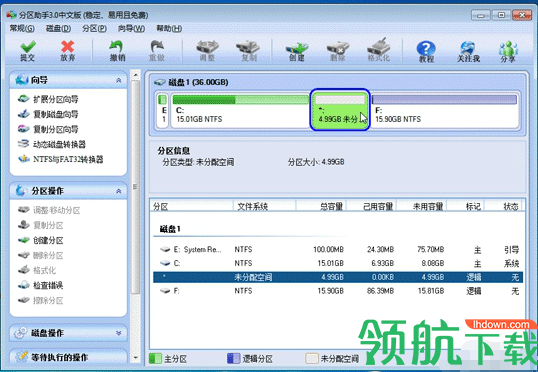The image size is (538, 372).
Task: Click the 创建 (create) toolbar icon
Action: click(x=296, y=50)
